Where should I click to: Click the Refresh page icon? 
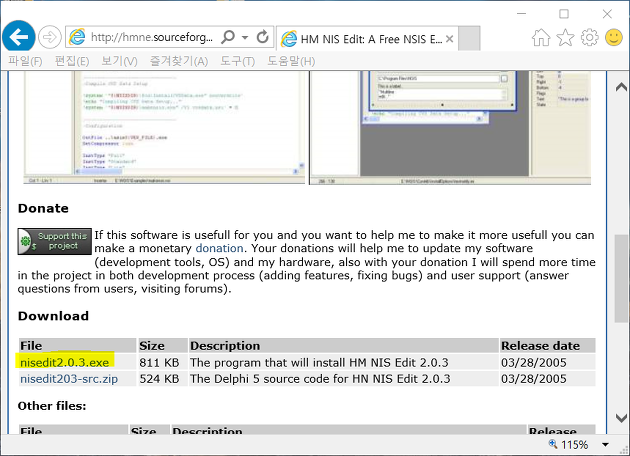[262, 37]
